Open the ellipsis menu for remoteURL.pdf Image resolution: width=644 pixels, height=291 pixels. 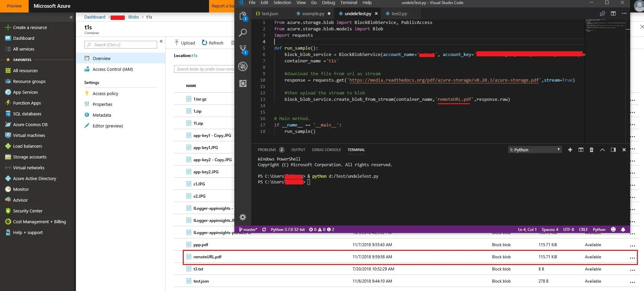(x=632, y=258)
